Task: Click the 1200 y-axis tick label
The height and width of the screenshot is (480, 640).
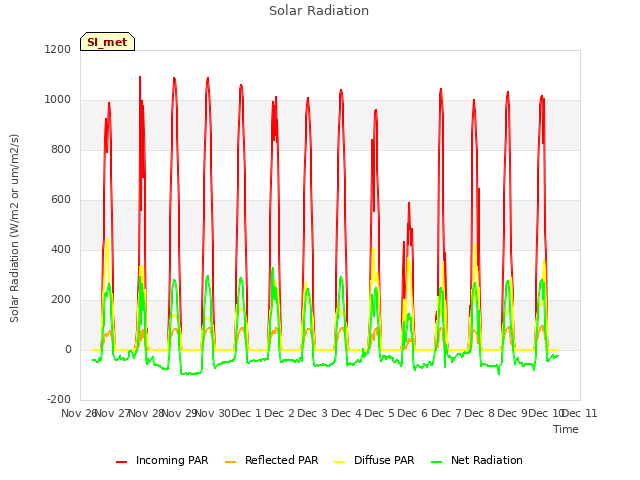Action: pyautogui.click(x=58, y=49)
